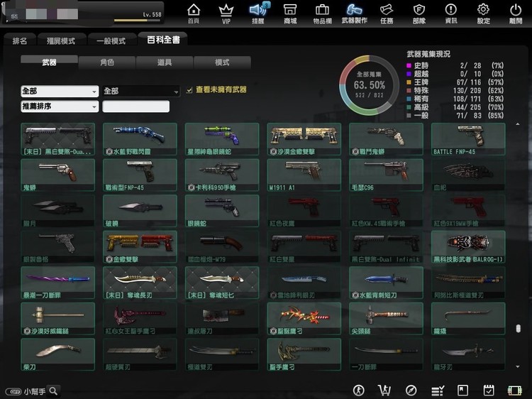Click the 稀有 blue color swatch
Screen dimensions: 532x399
click(409, 99)
